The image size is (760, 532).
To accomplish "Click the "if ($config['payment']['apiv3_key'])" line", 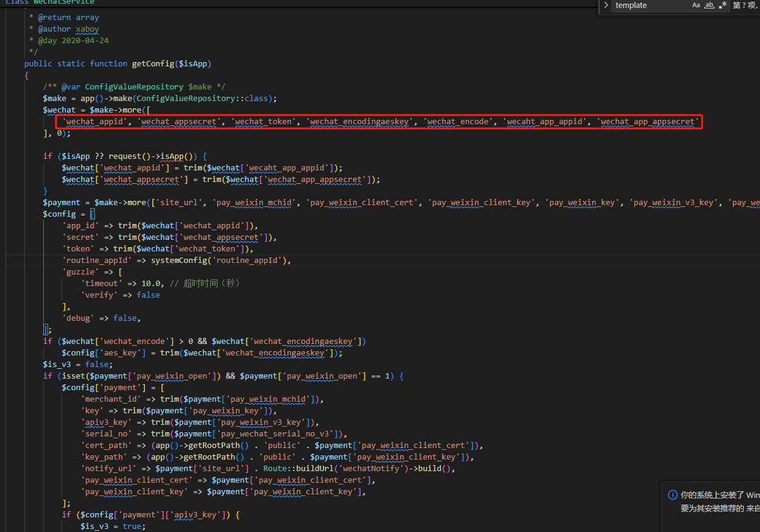I will coord(151,515).
